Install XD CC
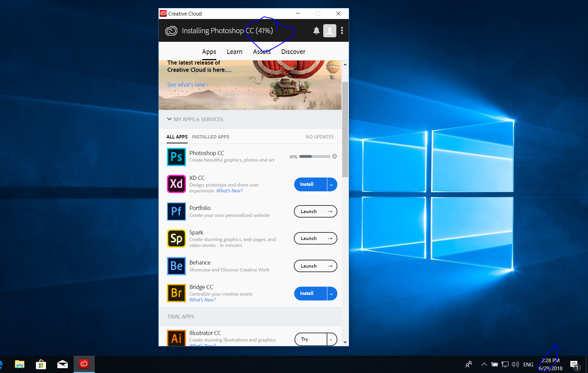The image size is (588, 373). [310, 184]
